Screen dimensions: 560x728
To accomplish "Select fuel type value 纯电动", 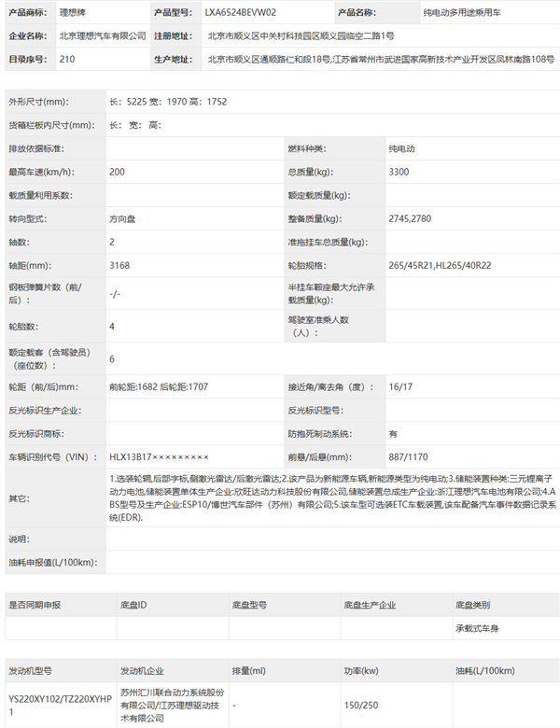I will click(401, 148).
